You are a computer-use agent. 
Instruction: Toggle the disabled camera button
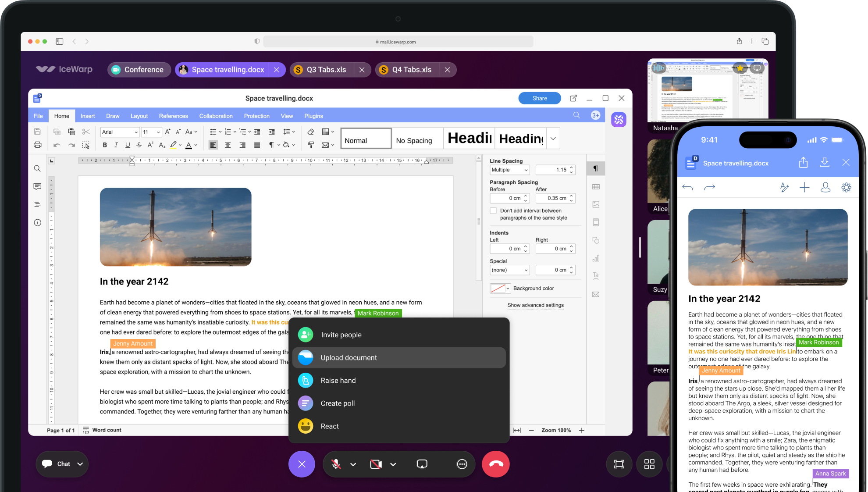click(x=376, y=464)
